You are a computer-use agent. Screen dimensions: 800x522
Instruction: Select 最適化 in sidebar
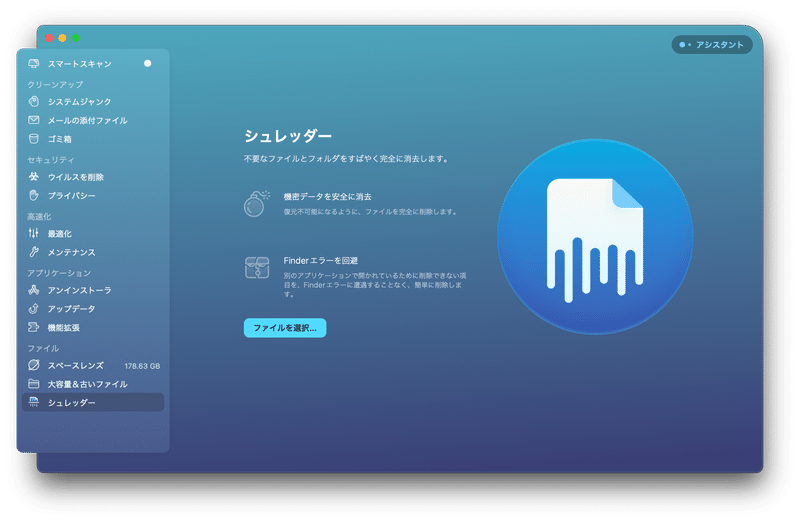click(x=93, y=234)
